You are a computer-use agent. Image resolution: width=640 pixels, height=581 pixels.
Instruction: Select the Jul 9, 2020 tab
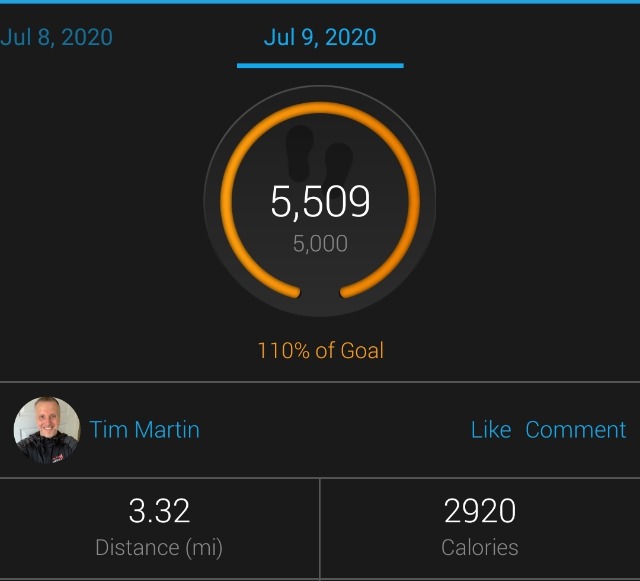coord(320,37)
